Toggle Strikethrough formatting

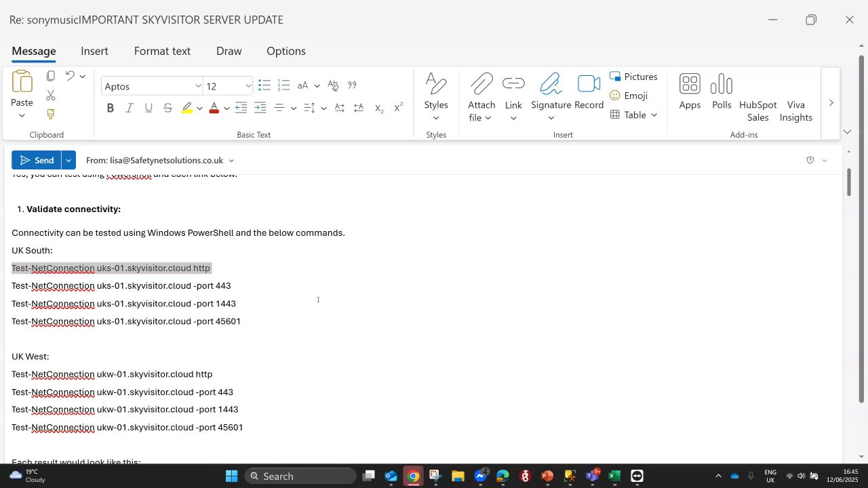pos(167,108)
